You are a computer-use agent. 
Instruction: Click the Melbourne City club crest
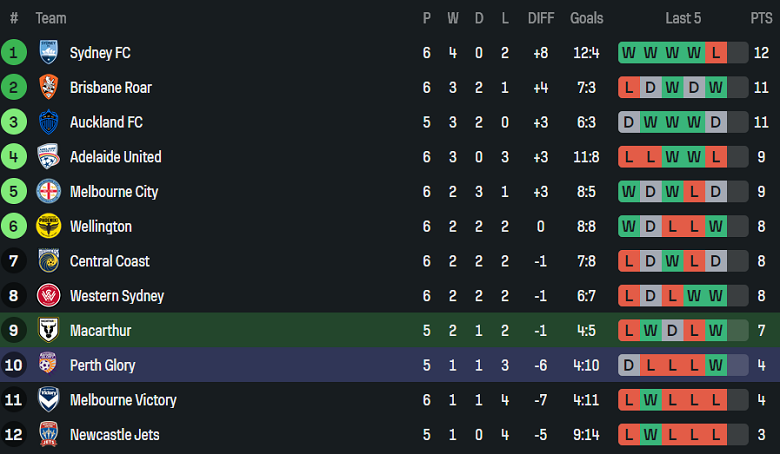48,192
